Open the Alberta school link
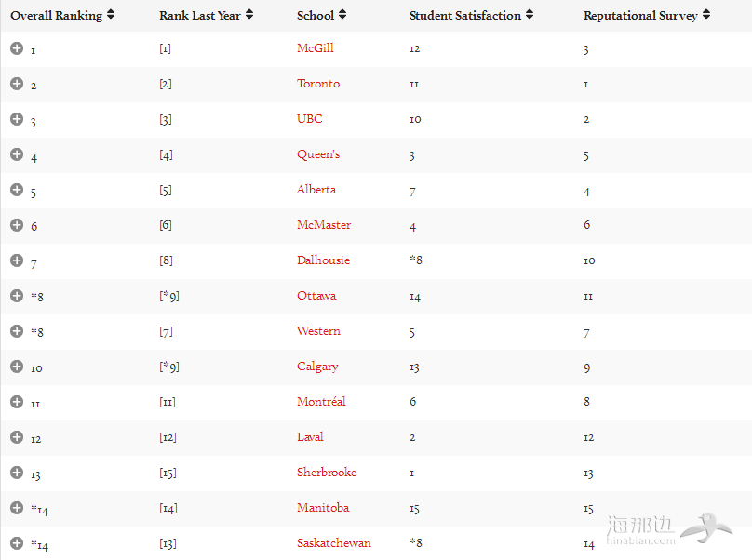The height and width of the screenshot is (560, 752). (x=316, y=190)
